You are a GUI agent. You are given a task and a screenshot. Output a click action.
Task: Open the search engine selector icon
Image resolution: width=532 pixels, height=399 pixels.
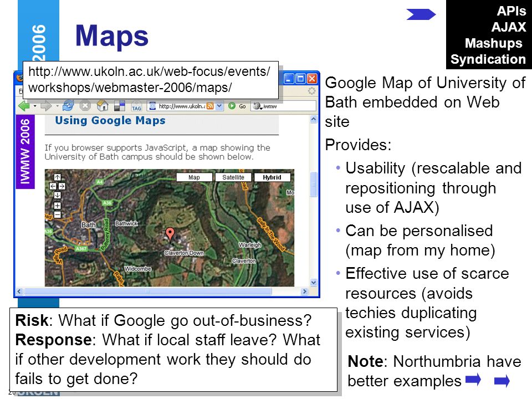(257, 106)
